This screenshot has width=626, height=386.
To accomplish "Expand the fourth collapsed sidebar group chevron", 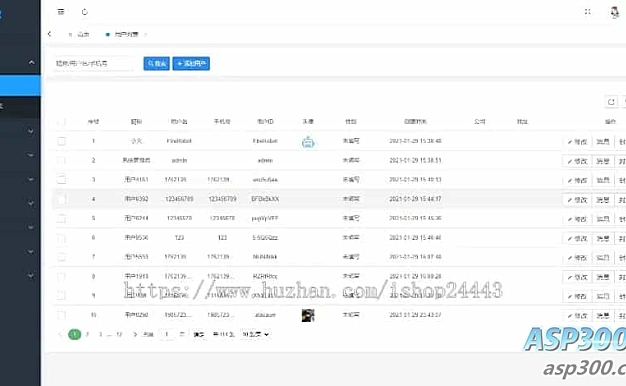I will click(x=31, y=203).
